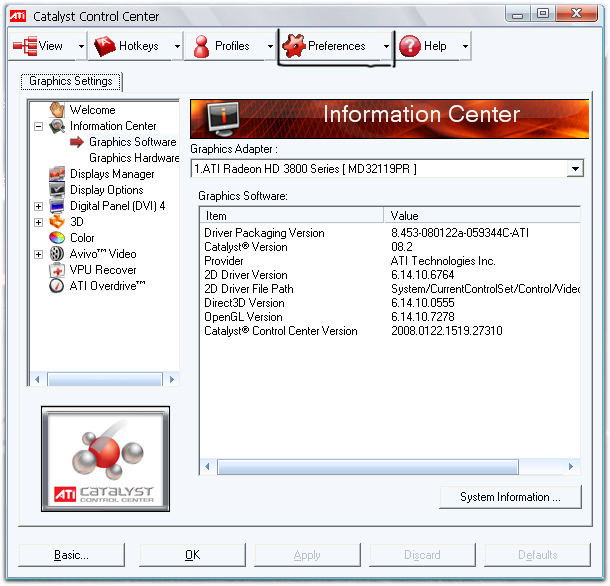Open VPU Recover tree item
The height and width of the screenshot is (586, 610).
coord(103,270)
